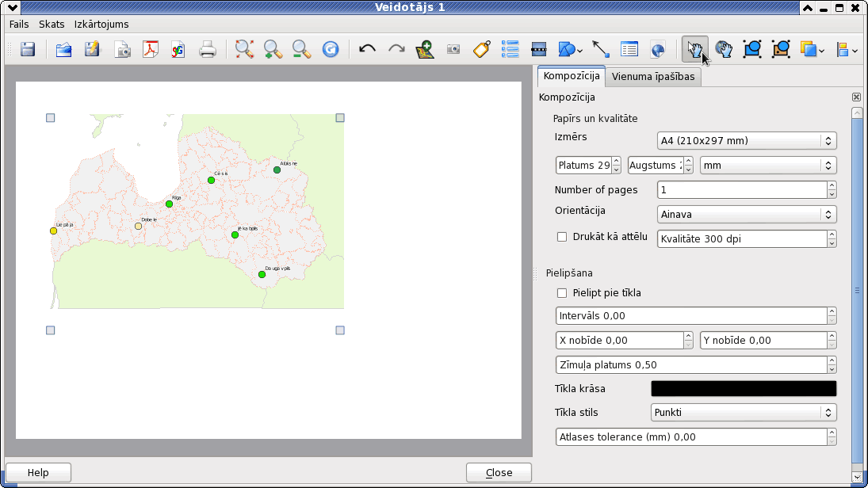Image resolution: width=868 pixels, height=488 pixels.
Task: Click the Save project floppy disk icon
Action: tap(28, 50)
